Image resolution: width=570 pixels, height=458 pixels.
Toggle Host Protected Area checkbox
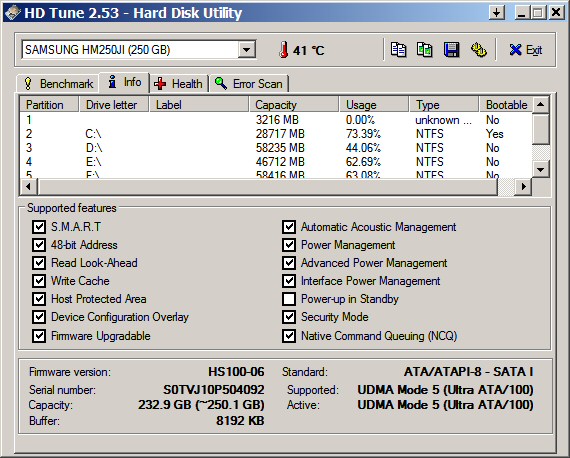[x=39, y=299]
